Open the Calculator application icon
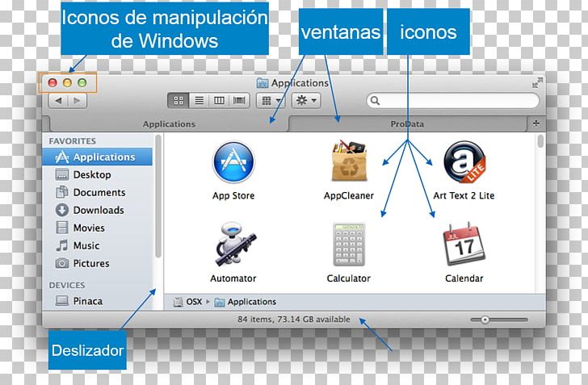The image size is (588, 385). (349, 244)
